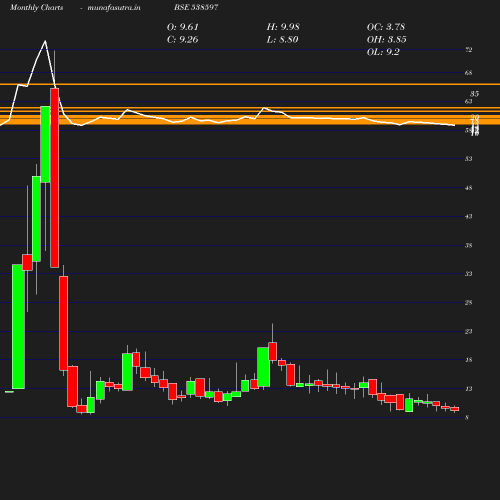Select the BSE 538597 stock code
Image resolution: width=500 pixels, height=500 pixels.
[x=196, y=7]
